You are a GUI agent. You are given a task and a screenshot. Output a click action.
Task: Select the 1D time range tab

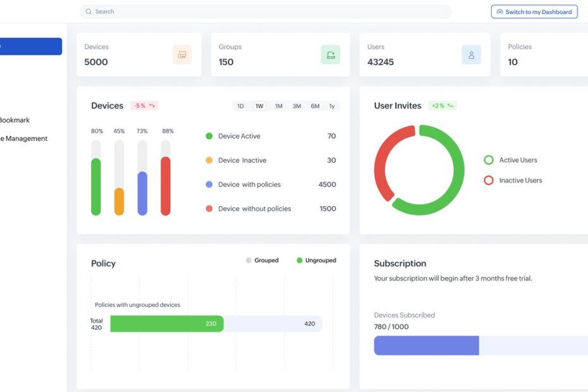pos(240,106)
